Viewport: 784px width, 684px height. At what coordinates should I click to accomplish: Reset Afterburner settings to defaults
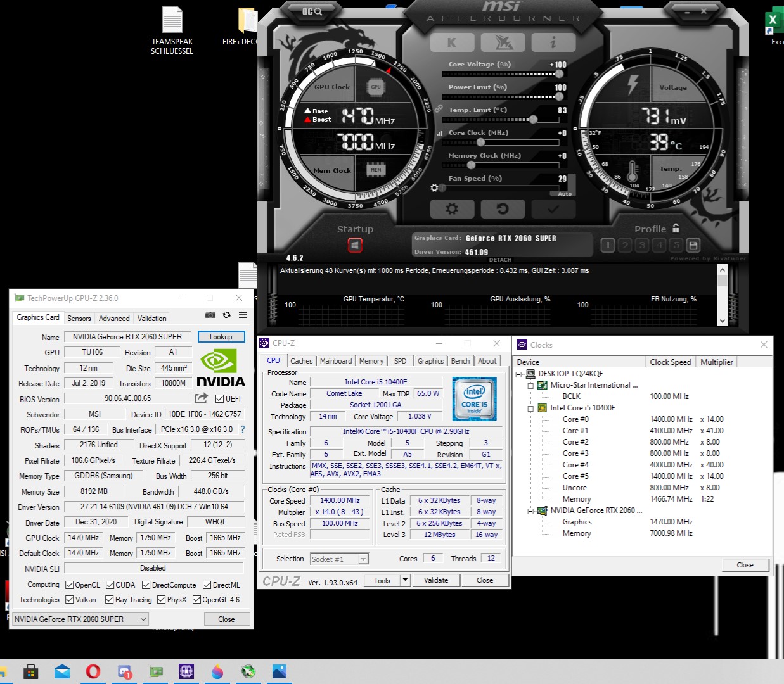[503, 208]
